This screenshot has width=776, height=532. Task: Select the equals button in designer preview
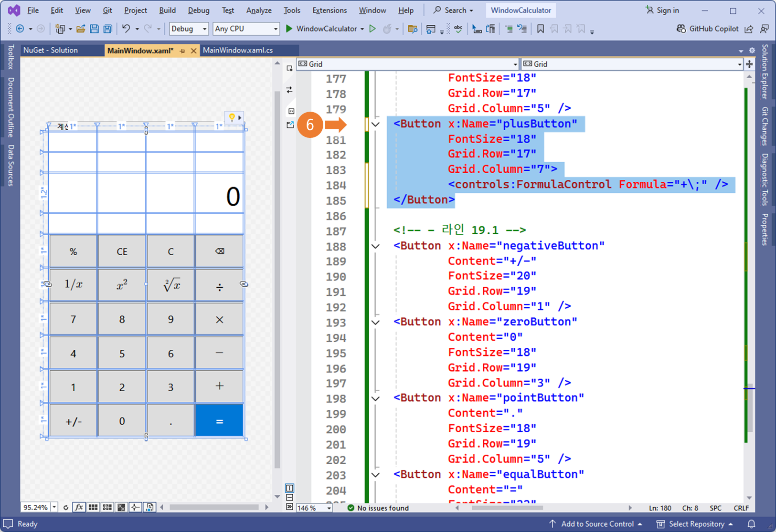point(219,421)
